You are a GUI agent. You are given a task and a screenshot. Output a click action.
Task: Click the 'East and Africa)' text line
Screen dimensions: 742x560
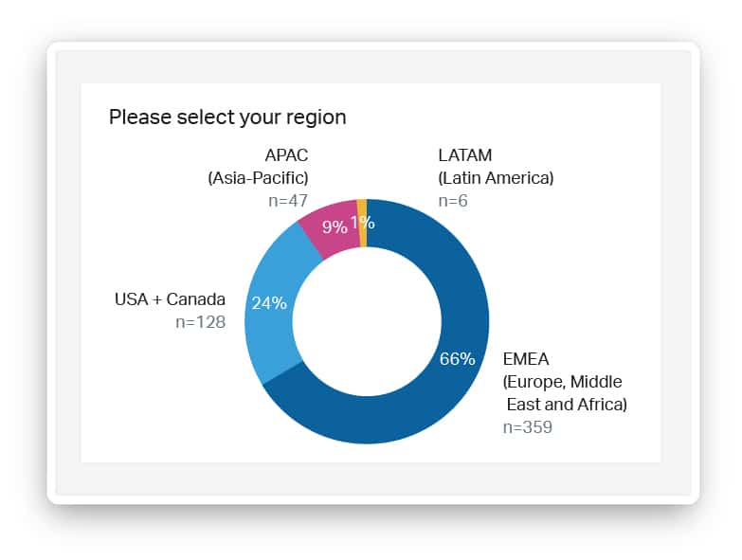tap(567, 405)
